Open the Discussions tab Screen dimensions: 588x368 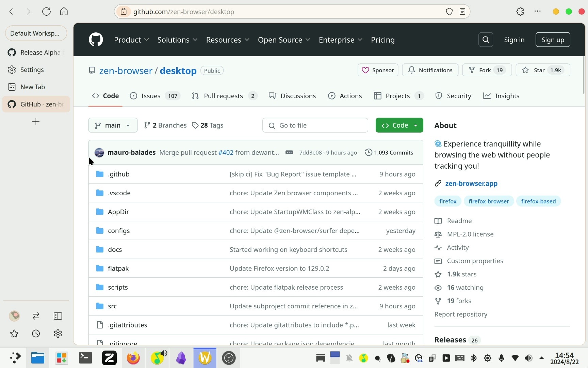pyautogui.click(x=292, y=96)
